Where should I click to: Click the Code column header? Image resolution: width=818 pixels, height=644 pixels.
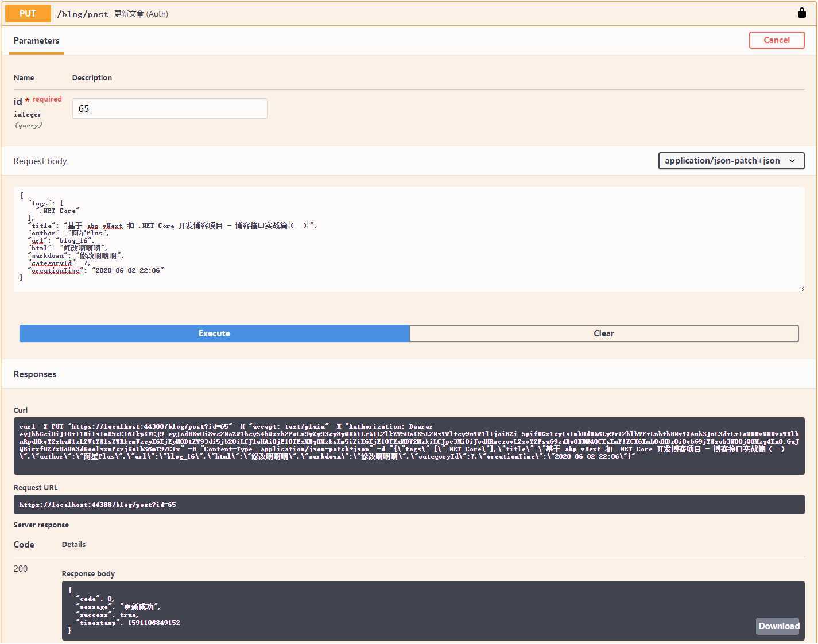24,545
